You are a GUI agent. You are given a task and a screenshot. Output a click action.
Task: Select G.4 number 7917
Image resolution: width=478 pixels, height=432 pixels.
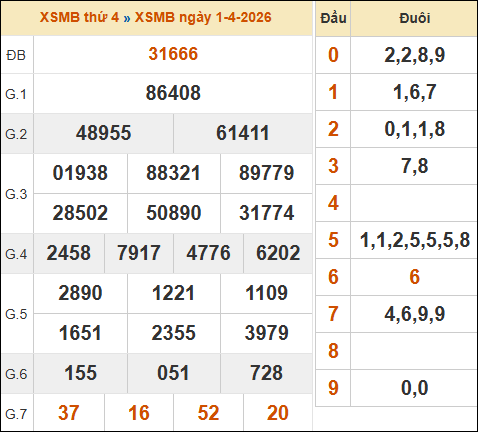coord(139,253)
